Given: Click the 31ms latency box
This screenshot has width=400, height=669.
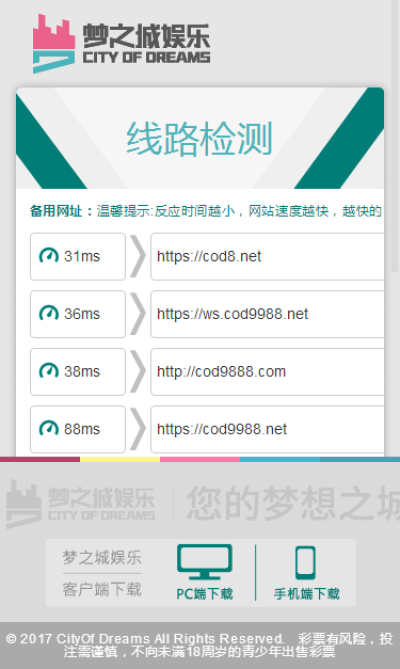Looking at the screenshot, I should (78, 256).
